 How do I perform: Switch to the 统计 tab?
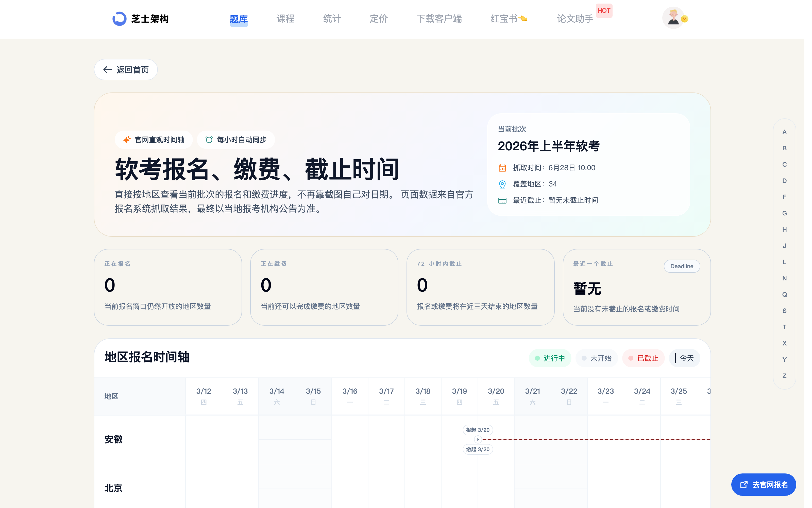332,19
